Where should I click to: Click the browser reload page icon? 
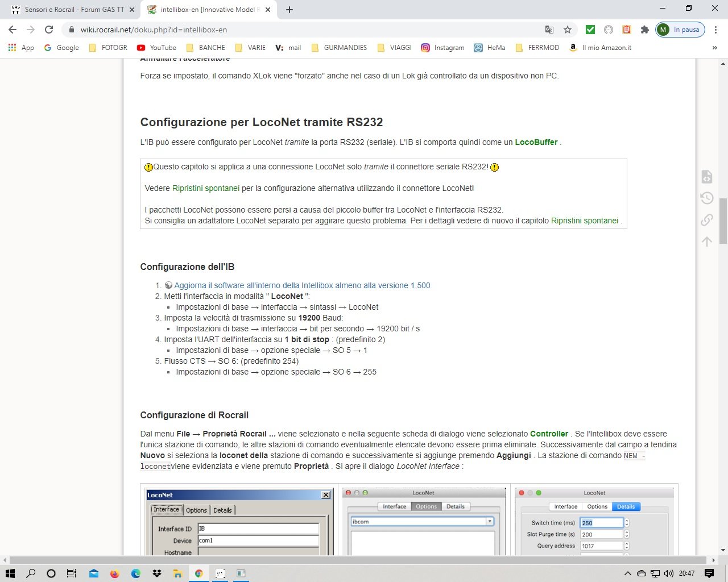coord(49,30)
